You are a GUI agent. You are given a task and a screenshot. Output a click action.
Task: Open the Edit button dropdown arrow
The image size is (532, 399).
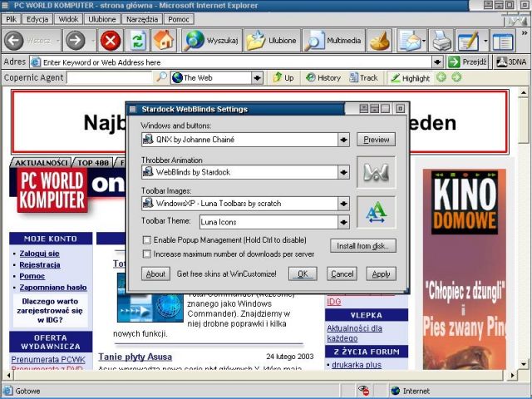point(485,41)
